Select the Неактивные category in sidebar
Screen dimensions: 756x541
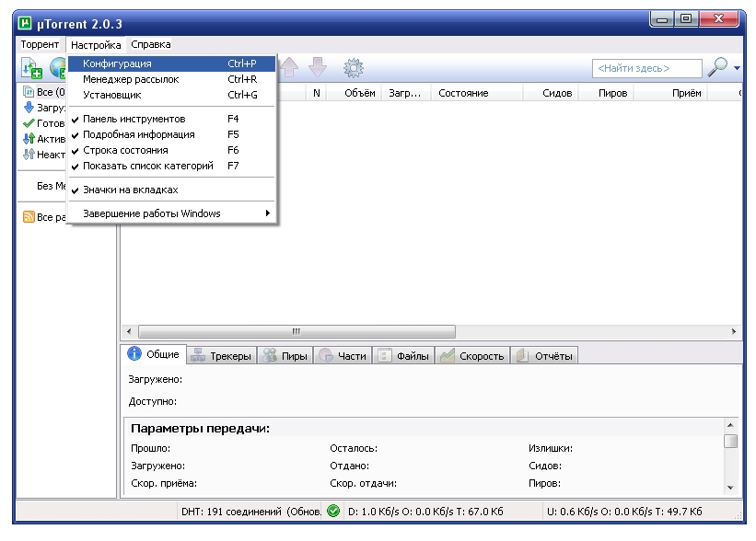44,155
